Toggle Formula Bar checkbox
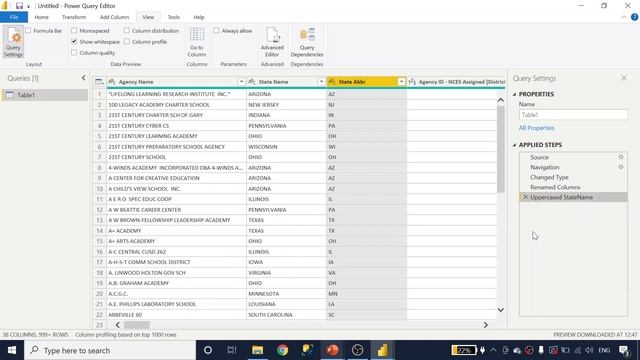The width and height of the screenshot is (640, 360). click(x=28, y=31)
